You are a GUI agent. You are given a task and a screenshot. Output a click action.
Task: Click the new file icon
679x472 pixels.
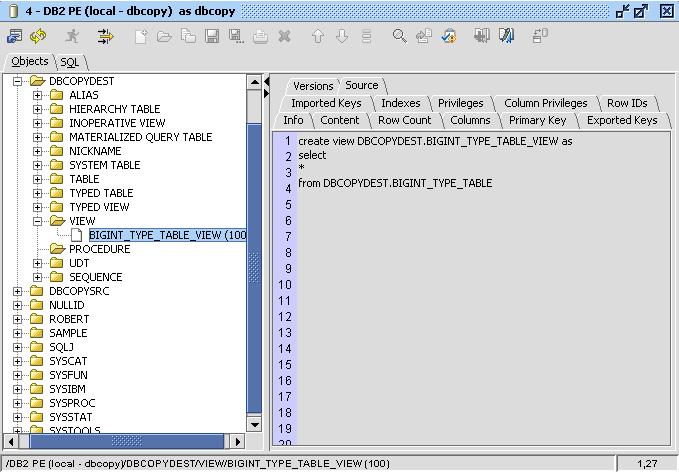(141, 37)
